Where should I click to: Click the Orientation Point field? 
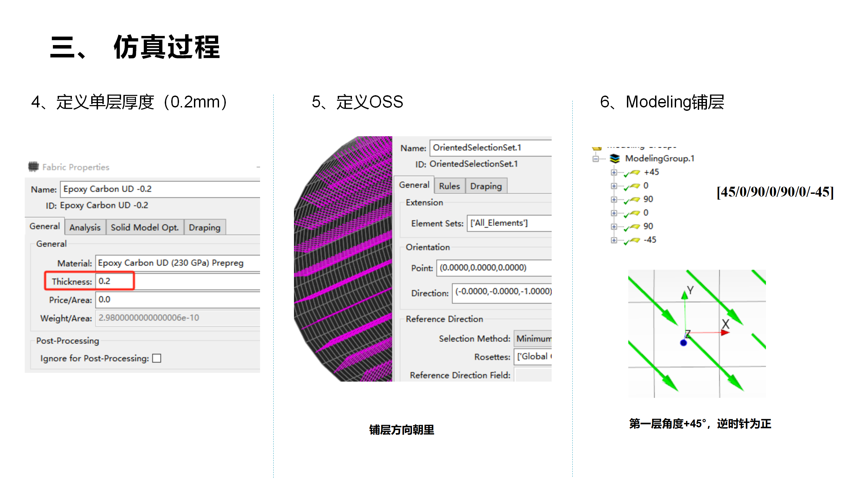tap(494, 268)
